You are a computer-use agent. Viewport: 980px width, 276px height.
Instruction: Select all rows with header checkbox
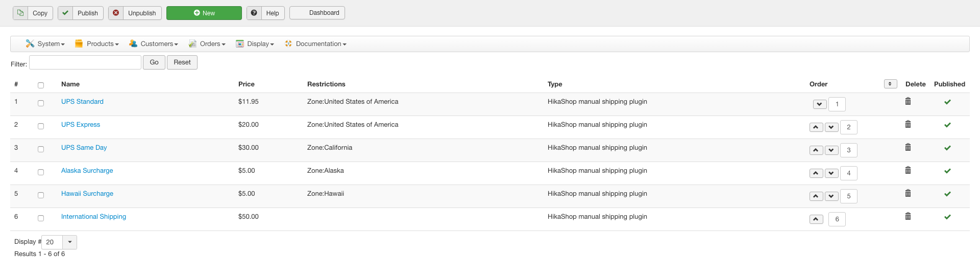click(41, 85)
